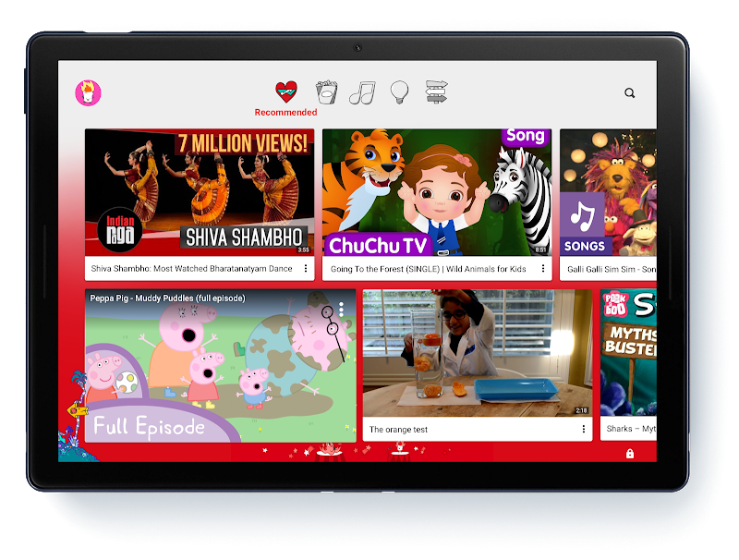This screenshot has height=560, width=739.
Task: Play The orange test experiment thumbnail
Action: click(478, 353)
